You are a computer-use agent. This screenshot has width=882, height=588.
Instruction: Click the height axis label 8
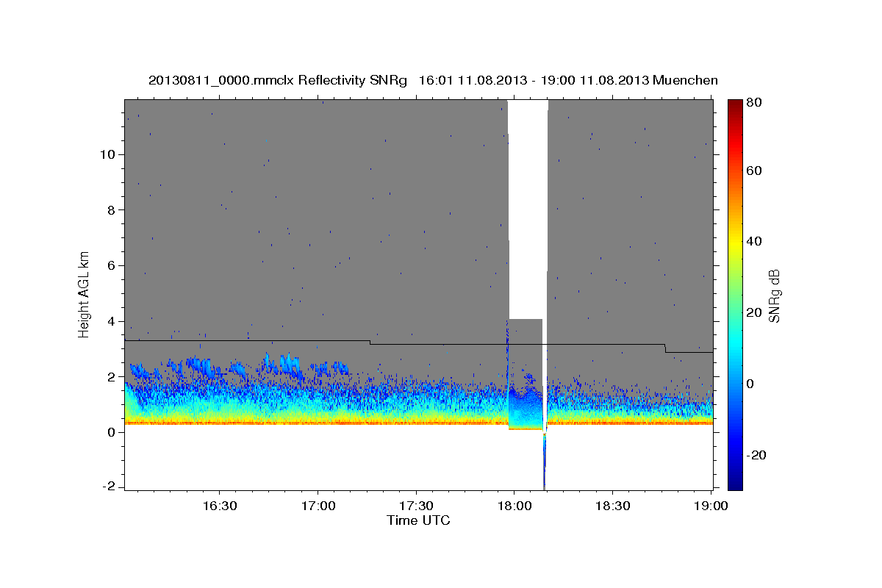112,210
